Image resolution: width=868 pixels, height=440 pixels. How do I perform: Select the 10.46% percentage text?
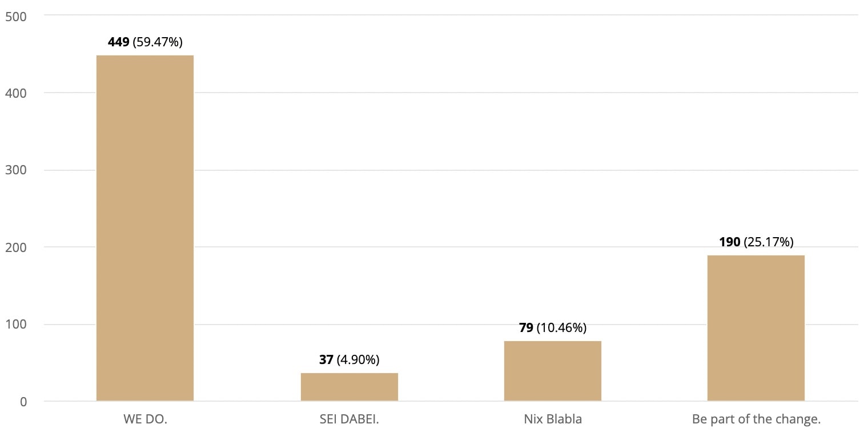click(561, 327)
